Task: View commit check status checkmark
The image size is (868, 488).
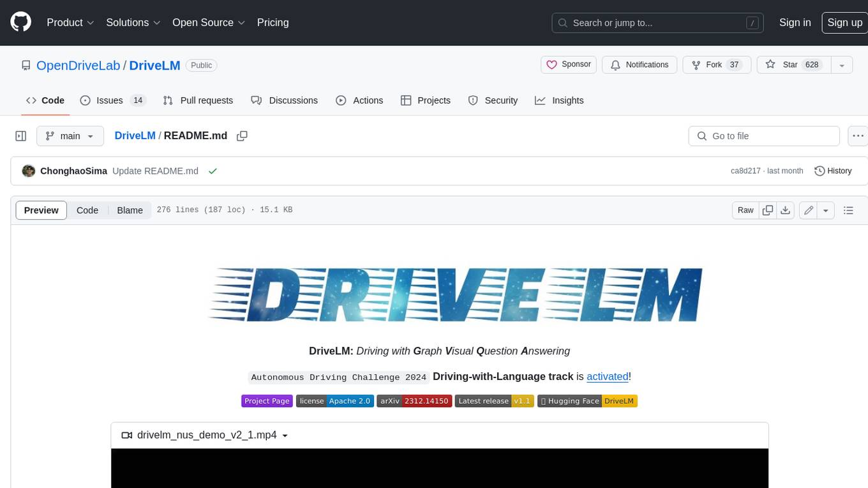Action: click(x=213, y=171)
